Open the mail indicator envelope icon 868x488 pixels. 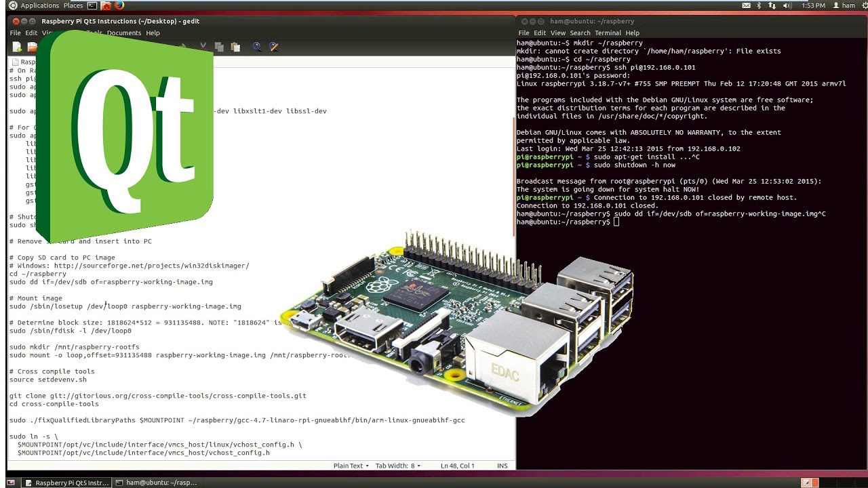pos(747,5)
